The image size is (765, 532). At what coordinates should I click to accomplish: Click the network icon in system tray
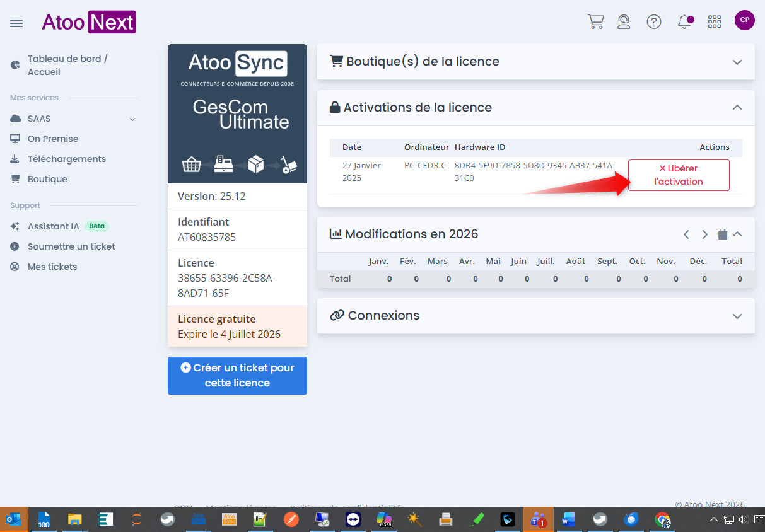(728, 520)
